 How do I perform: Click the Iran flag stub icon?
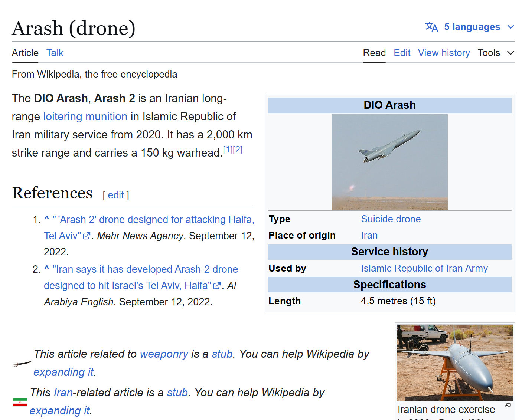(x=20, y=402)
